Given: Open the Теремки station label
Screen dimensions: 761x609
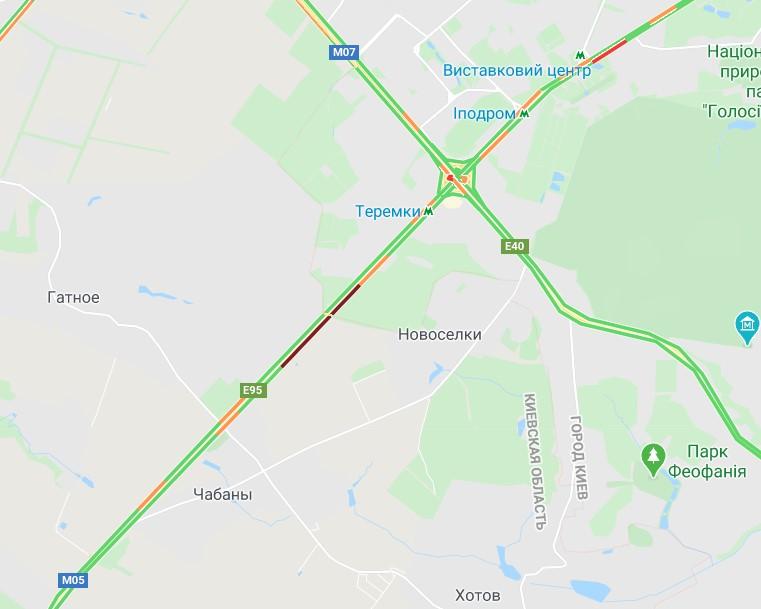Looking at the screenshot, I should [x=388, y=212].
